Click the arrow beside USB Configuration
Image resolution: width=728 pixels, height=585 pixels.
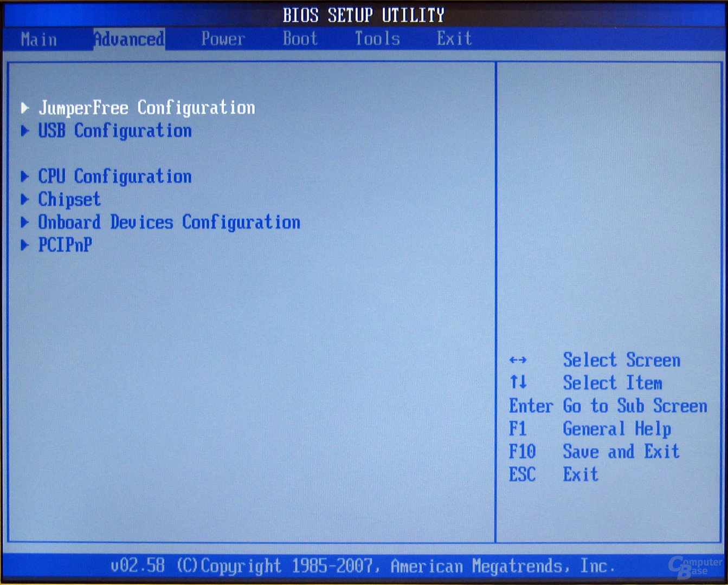coord(24,131)
